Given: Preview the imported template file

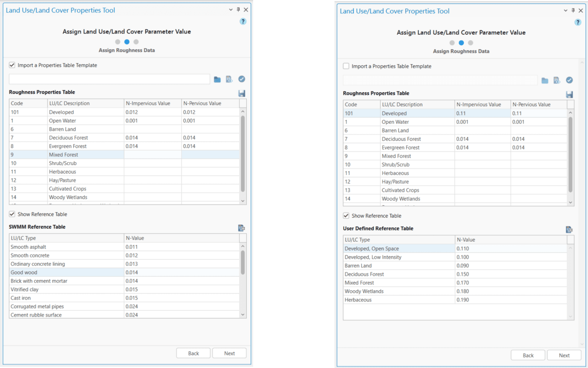Looking at the screenshot, I should click(230, 79).
